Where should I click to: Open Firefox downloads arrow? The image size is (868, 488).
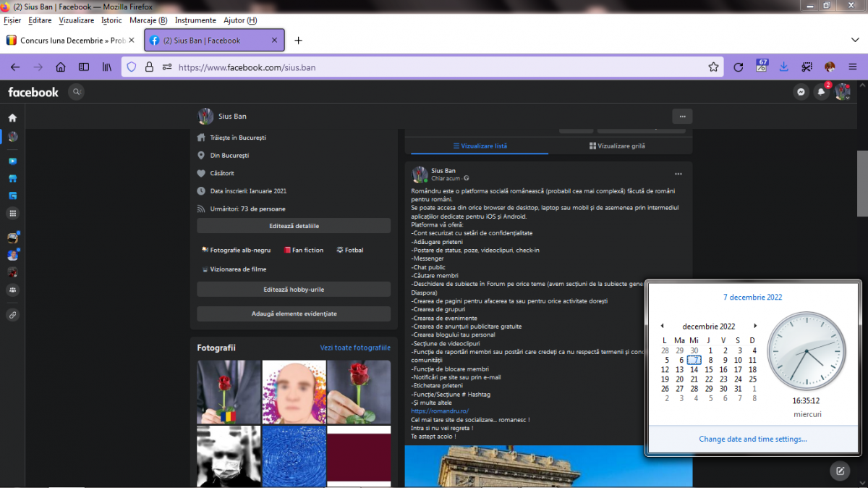coord(783,67)
